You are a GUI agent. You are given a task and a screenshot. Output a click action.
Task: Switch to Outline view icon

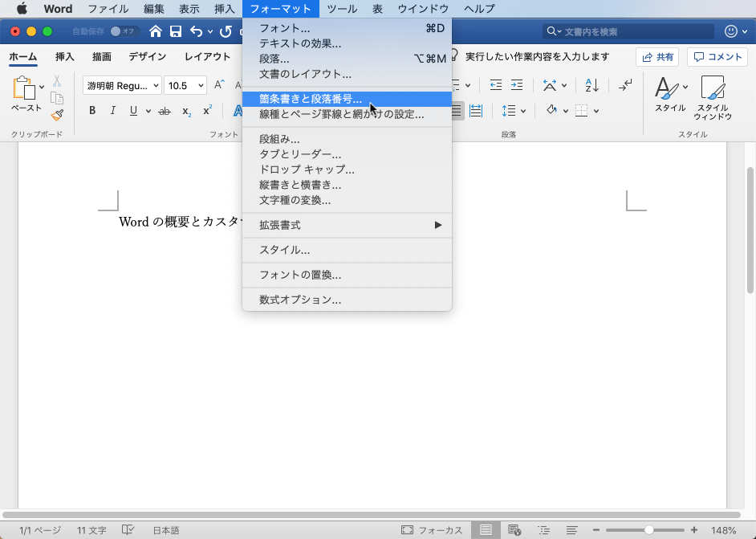pyautogui.click(x=543, y=530)
